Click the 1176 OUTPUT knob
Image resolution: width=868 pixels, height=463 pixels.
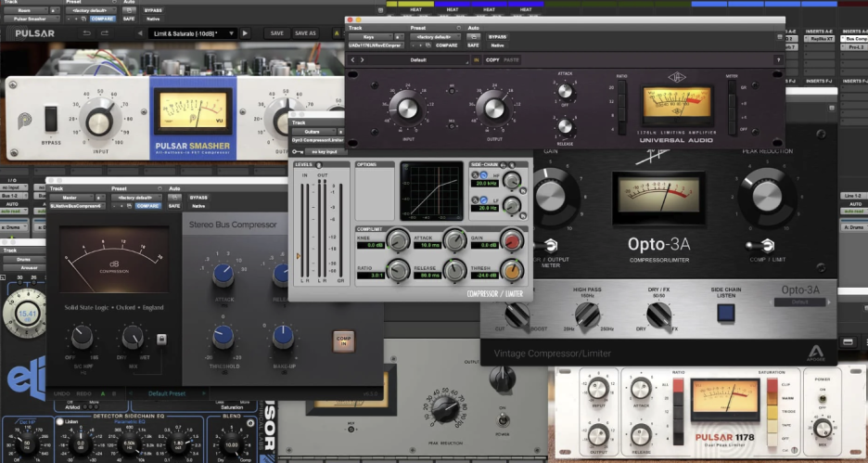pos(494,109)
